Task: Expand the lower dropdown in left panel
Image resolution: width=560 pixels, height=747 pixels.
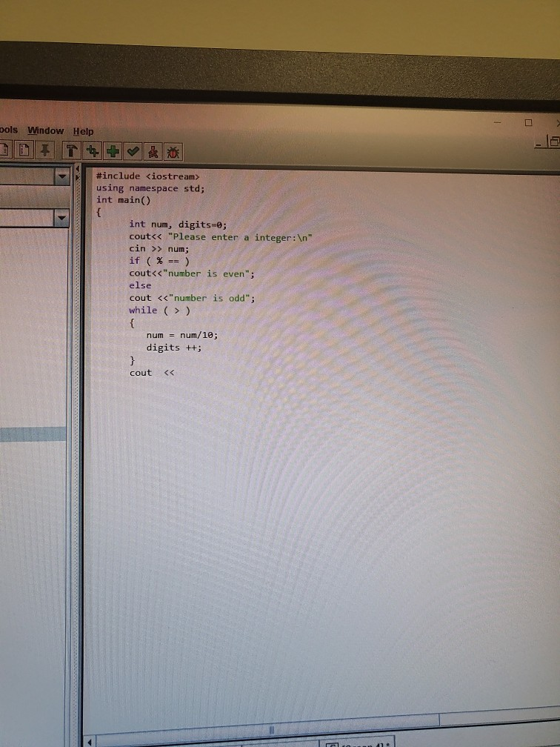Action: tap(61, 218)
